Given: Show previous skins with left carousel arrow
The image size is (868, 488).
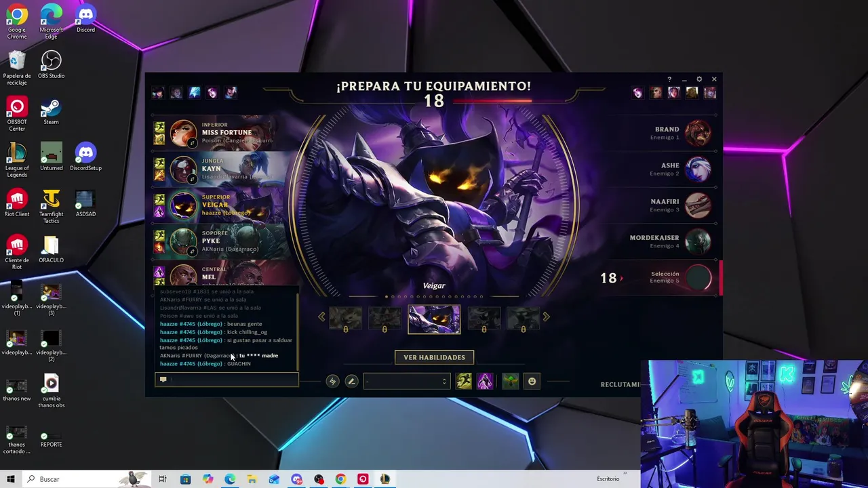Looking at the screenshot, I should pyautogui.click(x=321, y=317).
